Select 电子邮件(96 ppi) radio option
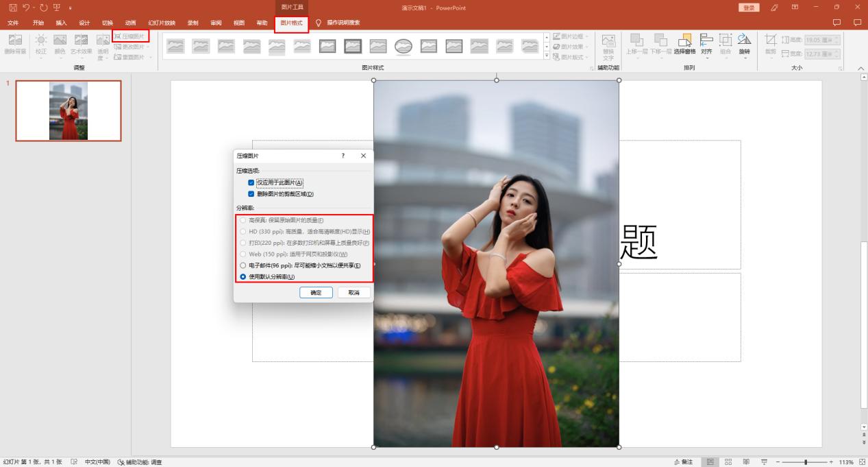Screen dimensions: 868x467 coord(243,265)
